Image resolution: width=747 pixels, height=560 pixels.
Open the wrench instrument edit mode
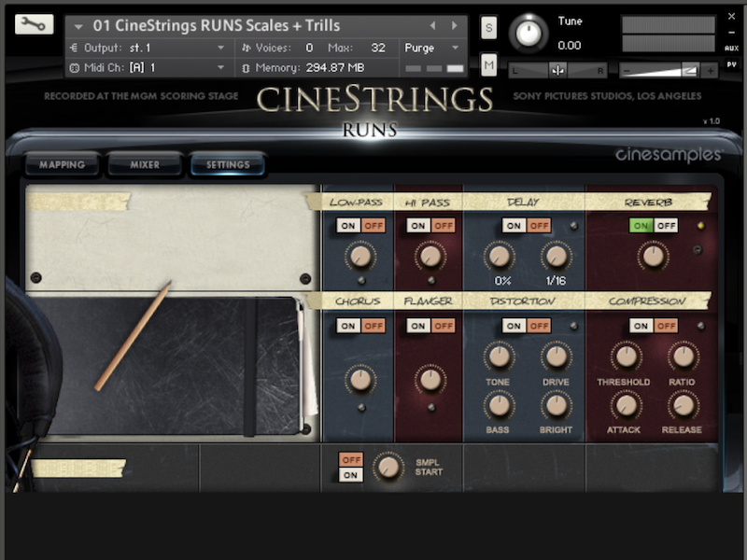(x=34, y=24)
